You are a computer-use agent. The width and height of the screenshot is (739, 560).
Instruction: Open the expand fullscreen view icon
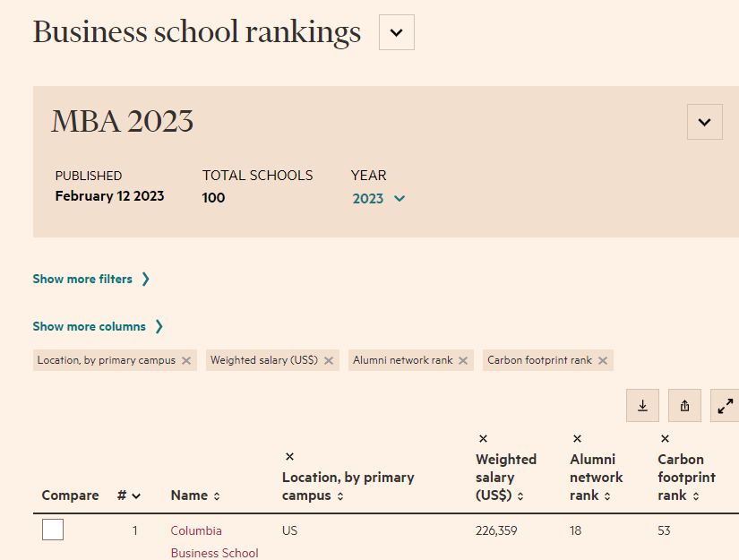pos(725,405)
